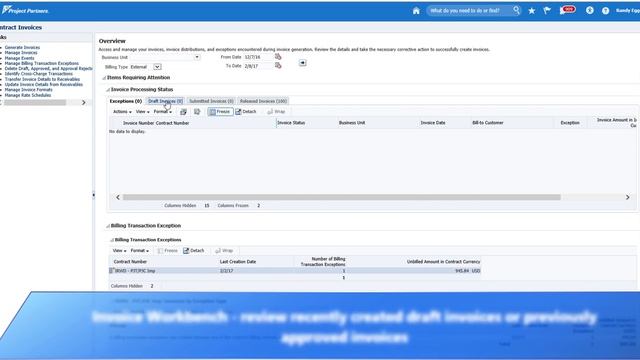The height and width of the screenshot is (360, 640).
Task: Select the Exceptions (0) tab
Action: [x=126, y=101]
